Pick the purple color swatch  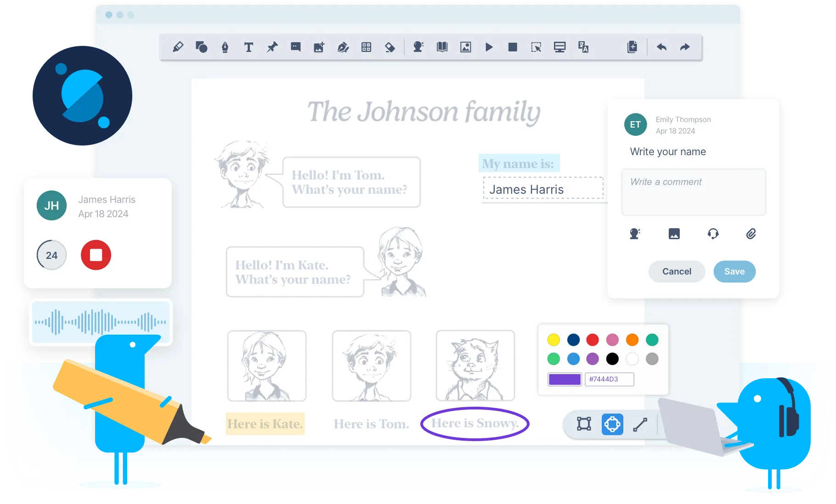click(x=593, y=358)
